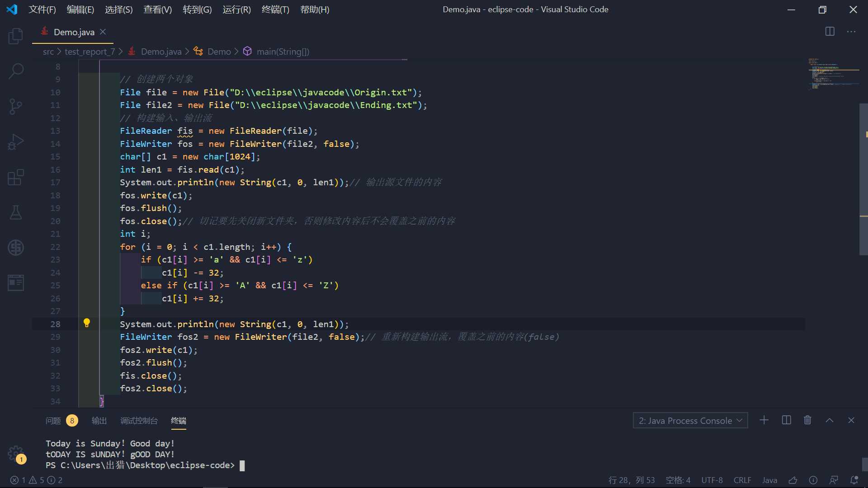The height and width of the screenshot is (488, 868).
Task: Select the 终端 terminal tab
Action: click(x=179, y=421)
